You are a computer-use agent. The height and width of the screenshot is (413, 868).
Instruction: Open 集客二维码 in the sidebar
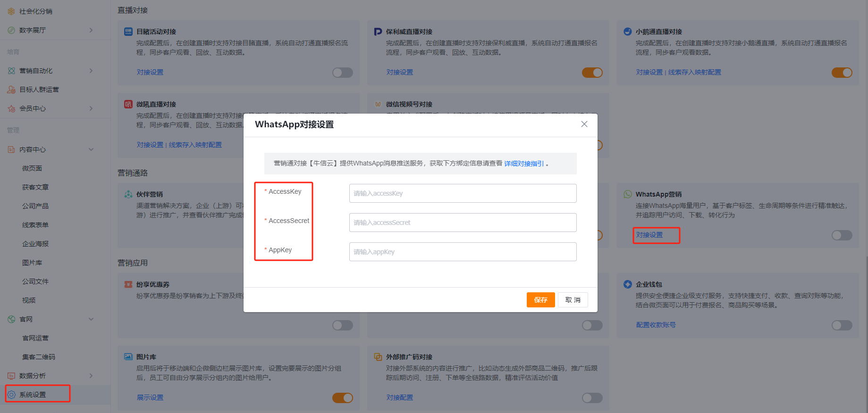click(39, 357)
